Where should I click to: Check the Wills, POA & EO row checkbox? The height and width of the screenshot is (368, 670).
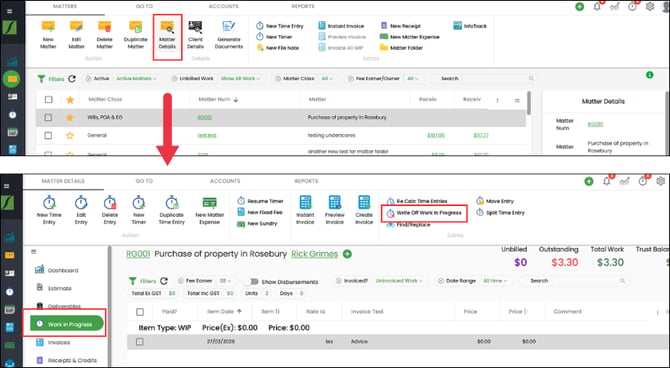(48, 118)
